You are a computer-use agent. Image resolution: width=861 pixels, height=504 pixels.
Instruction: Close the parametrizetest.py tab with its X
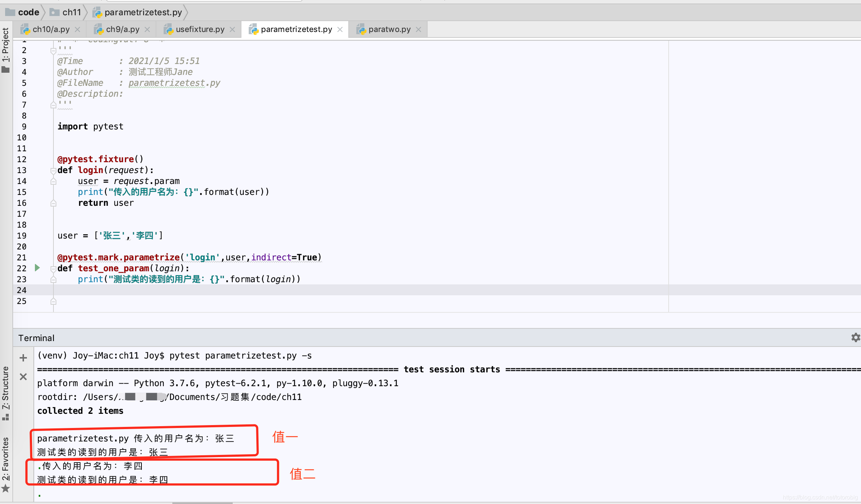[340, 29]
